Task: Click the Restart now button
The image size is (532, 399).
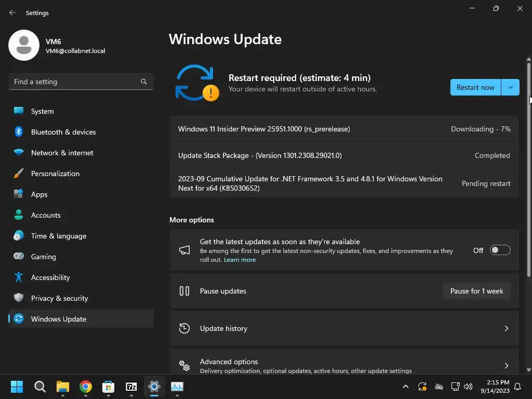Action: coord(475,87)
